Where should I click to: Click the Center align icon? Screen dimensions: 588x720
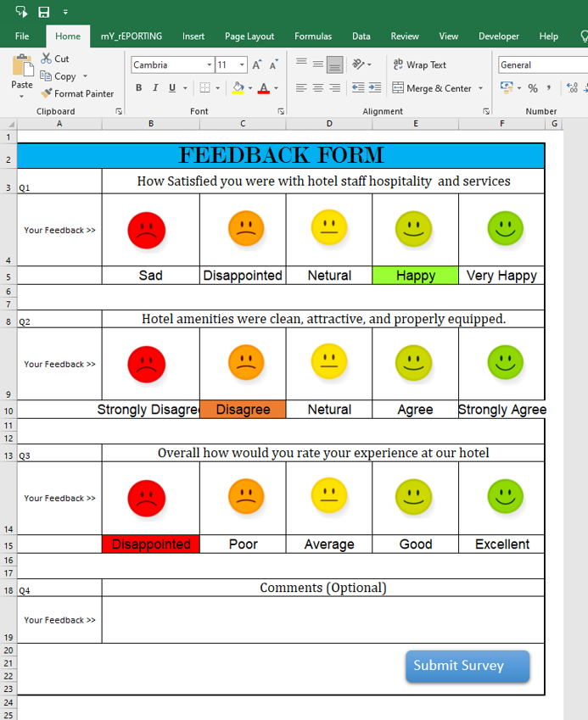(x=318, y=88)
